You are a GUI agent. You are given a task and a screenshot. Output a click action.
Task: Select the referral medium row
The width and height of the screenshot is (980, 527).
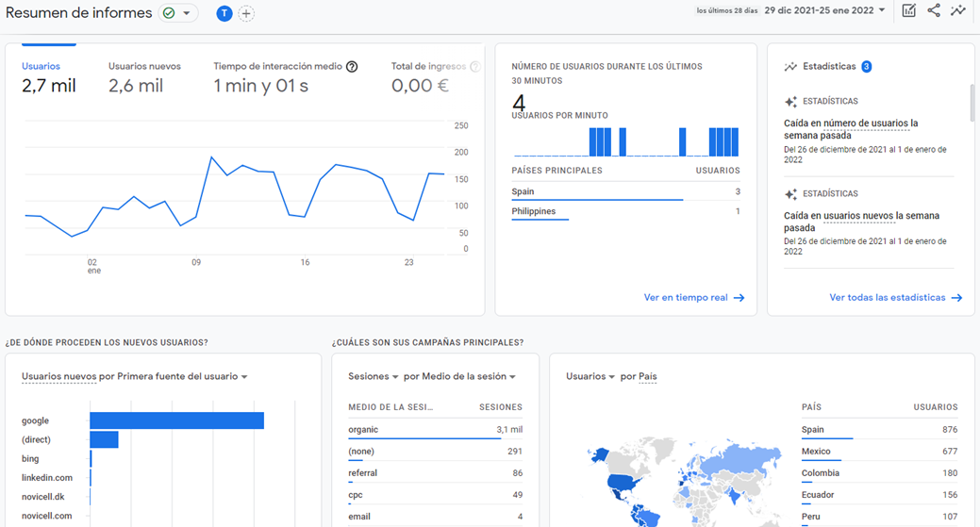point(435,473)
